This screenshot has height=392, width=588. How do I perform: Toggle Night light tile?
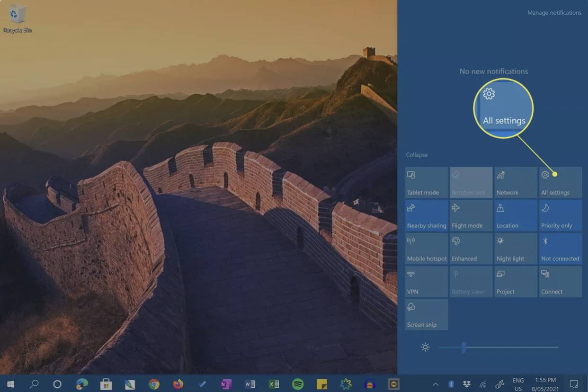(516, 249)
